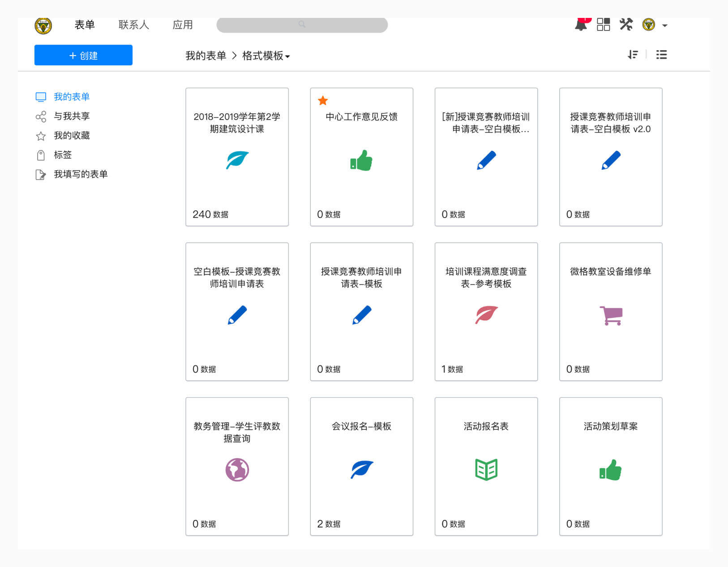Viewport: 728px width, 567px height.
Task: Open the 应用 tab
Action: click(x=183, y=25)
